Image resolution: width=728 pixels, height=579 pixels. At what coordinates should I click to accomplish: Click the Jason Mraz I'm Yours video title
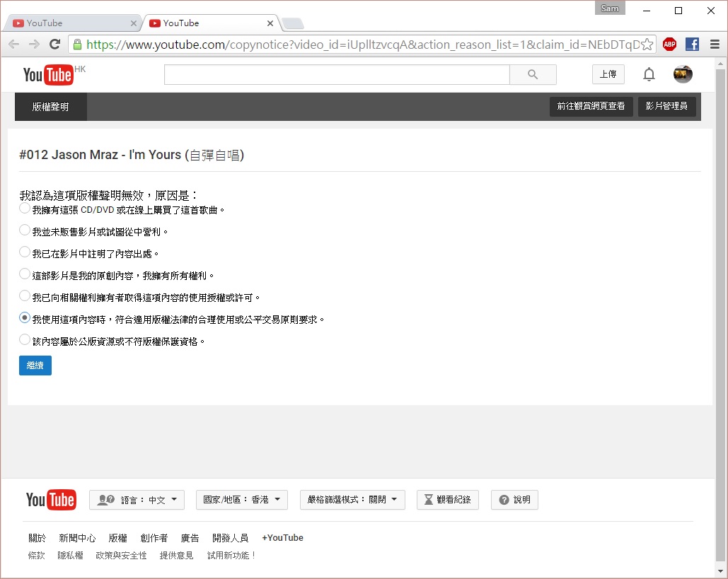132,155
